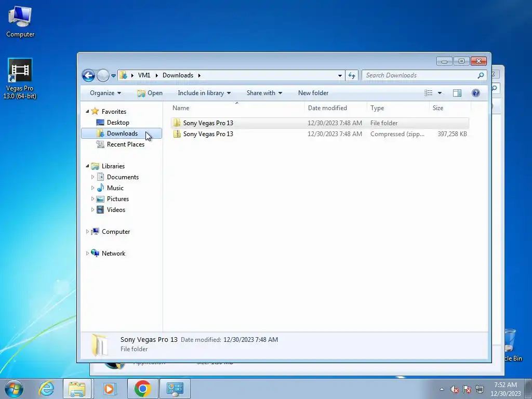Launch Internet Explorer from taskbar
Screen dimensions: 532x399
(x=46, y=389)
